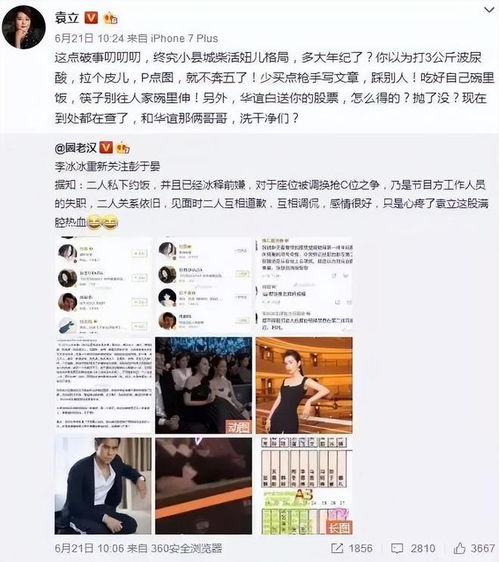Open man in black suit photo
Screen dimensions: 499x562
[103, 486]
